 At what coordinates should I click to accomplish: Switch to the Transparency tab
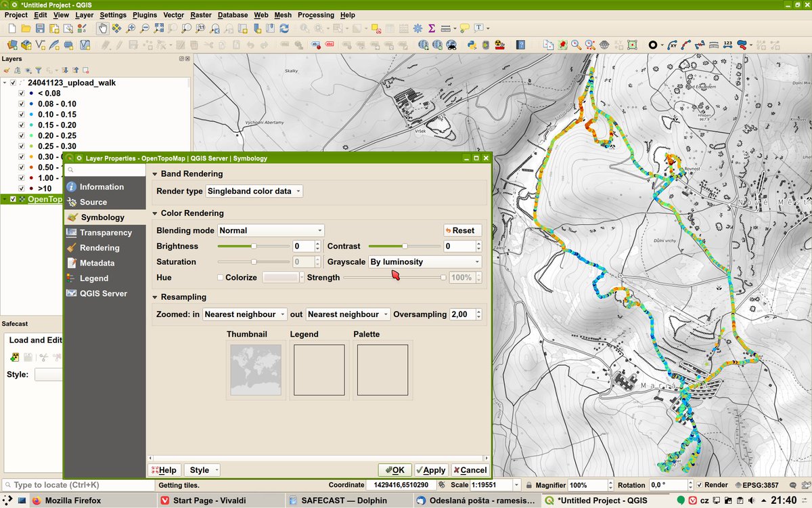tap(105, 232)
